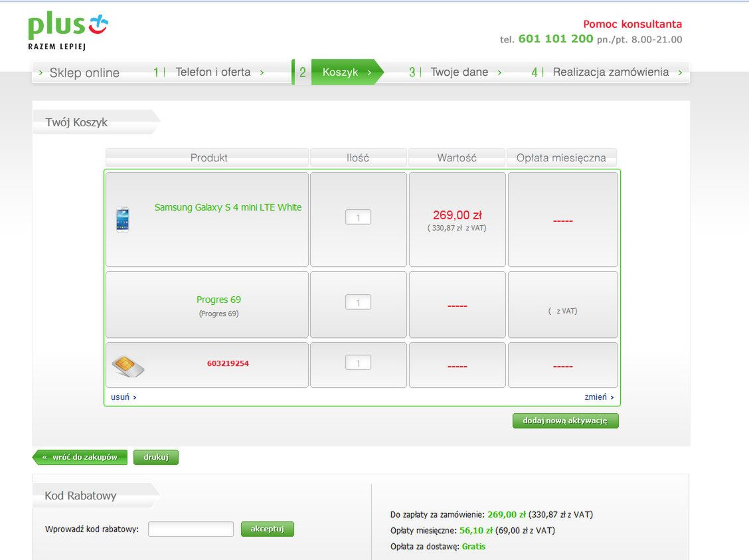Open the Progres 69 plan link

pos(218,300)
